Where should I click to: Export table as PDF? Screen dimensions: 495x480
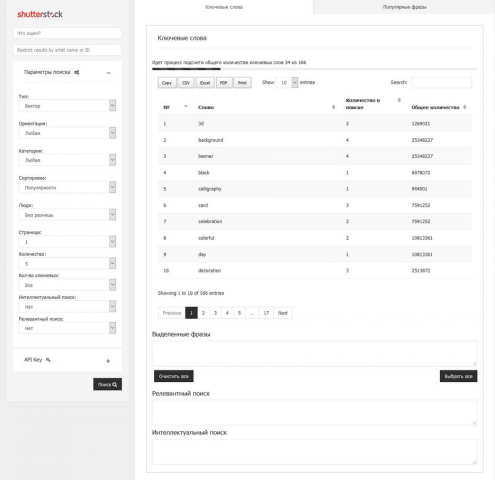click(224, 83)
